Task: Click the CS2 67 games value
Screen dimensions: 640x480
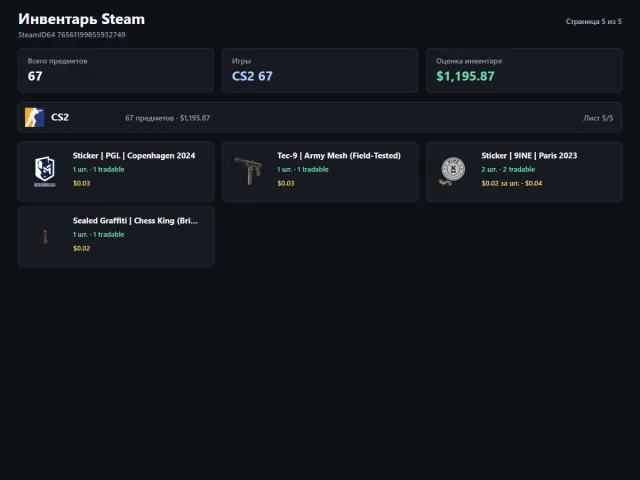Action: (252, 76)
